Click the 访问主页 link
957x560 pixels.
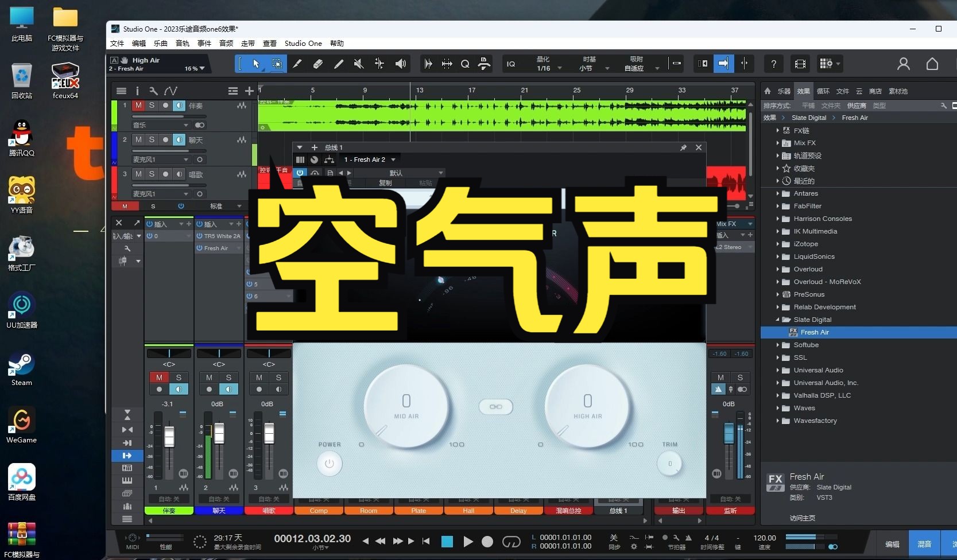802,518
